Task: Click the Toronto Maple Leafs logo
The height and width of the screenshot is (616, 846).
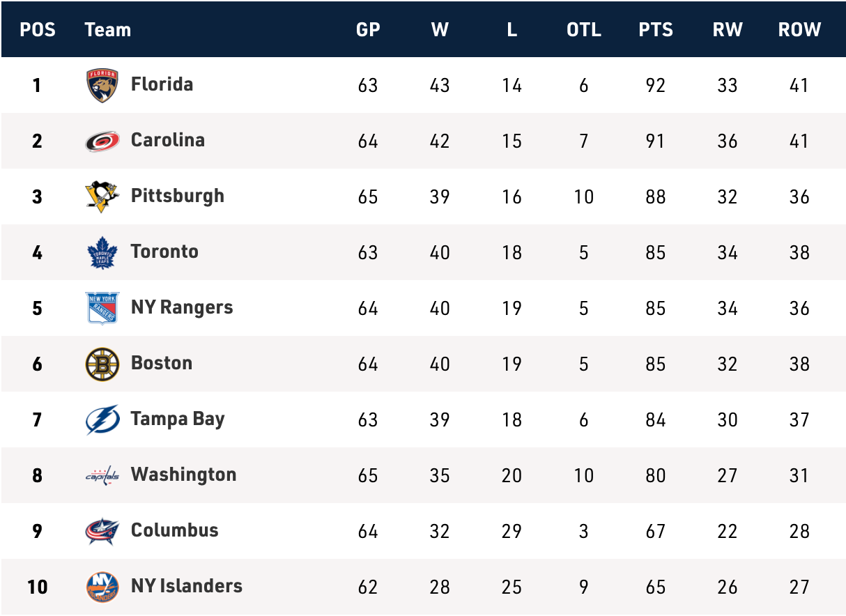Action: (x=102, y=252)
